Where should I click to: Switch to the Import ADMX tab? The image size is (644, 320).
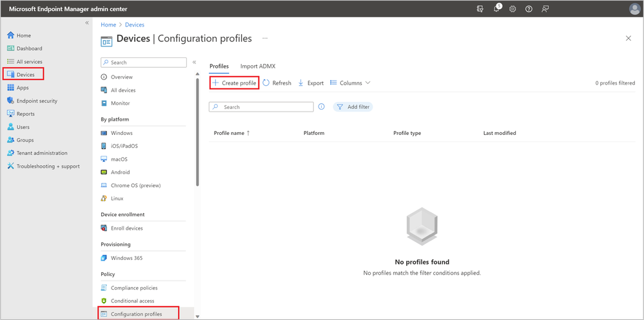[x=258, y=66]
